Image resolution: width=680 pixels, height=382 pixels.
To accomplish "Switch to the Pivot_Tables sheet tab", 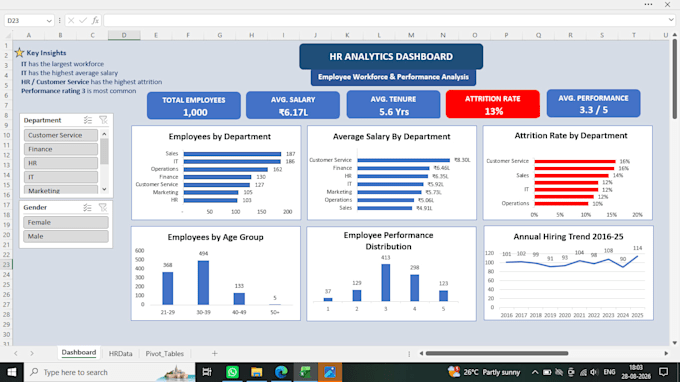I will [x=165, y=353].
